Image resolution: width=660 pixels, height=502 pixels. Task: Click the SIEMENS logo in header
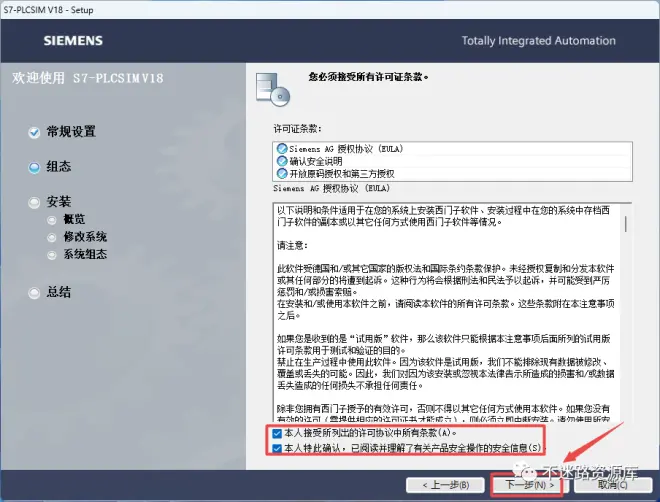pyautogui.click(x=73, y=41)
